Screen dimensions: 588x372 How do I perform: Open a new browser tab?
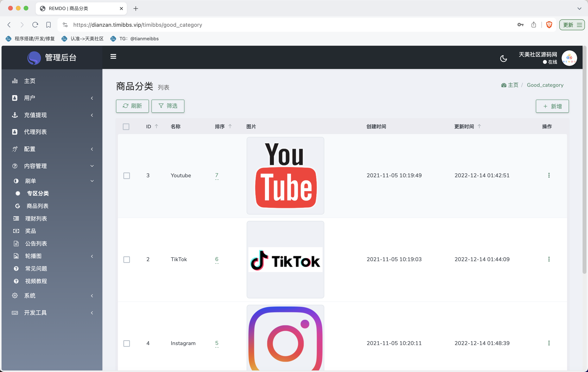[136, 9]
